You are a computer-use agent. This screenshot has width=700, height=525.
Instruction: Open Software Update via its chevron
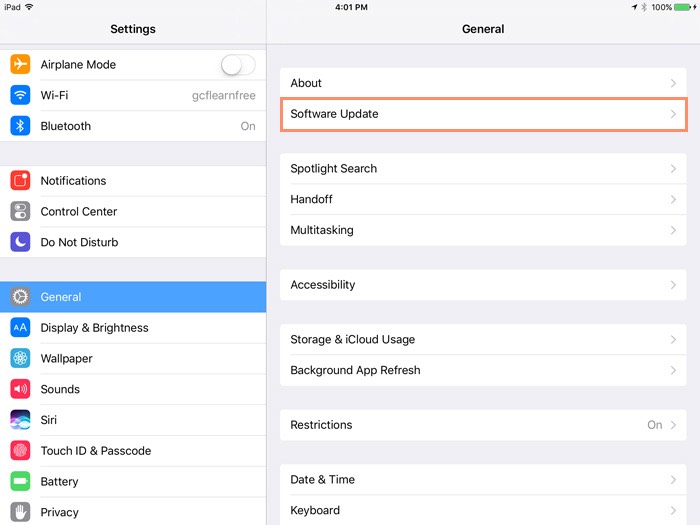(673, 115)
